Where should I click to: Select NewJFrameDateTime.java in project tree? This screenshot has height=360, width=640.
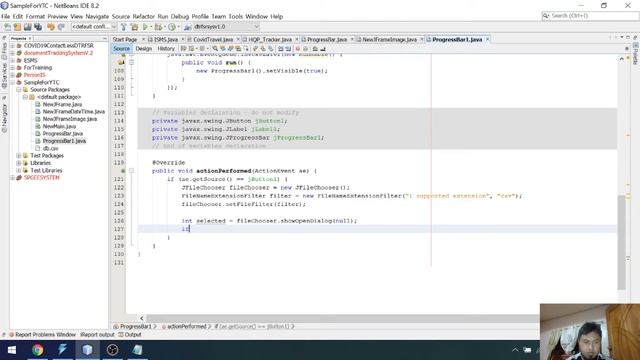[x=74, y=112]
